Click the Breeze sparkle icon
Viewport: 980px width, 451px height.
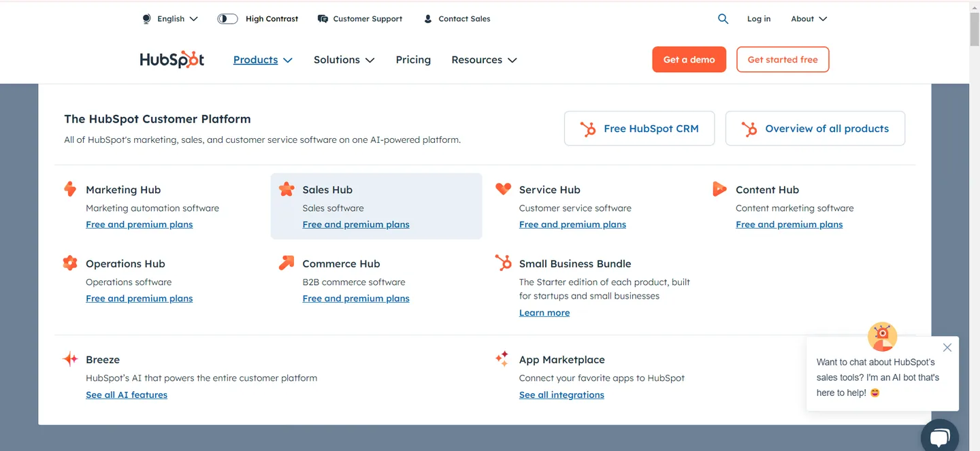pyautogui.click(x=70, y=359)
